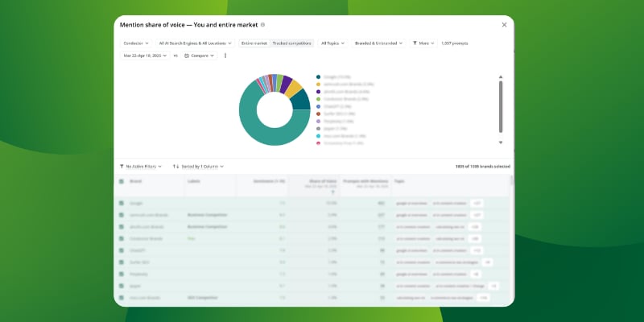Open Branded & Unbranded dropdown
The height and width of the screenshot is (322, 644).
click(378, 43)
